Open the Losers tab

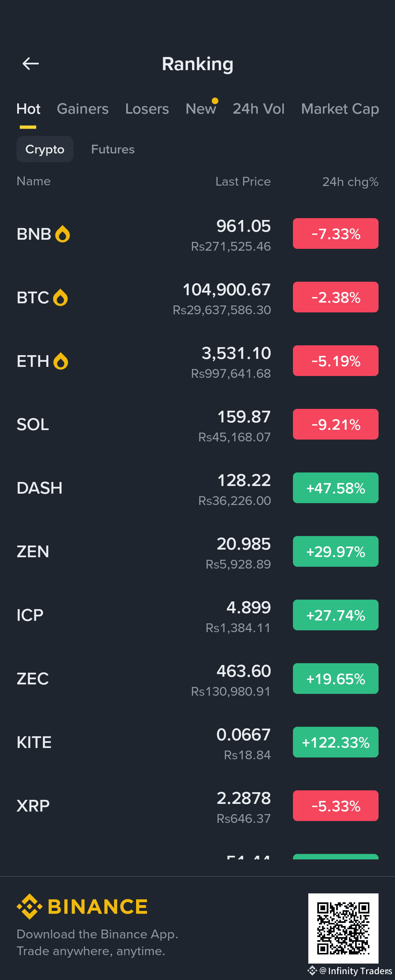coord(147,109)
